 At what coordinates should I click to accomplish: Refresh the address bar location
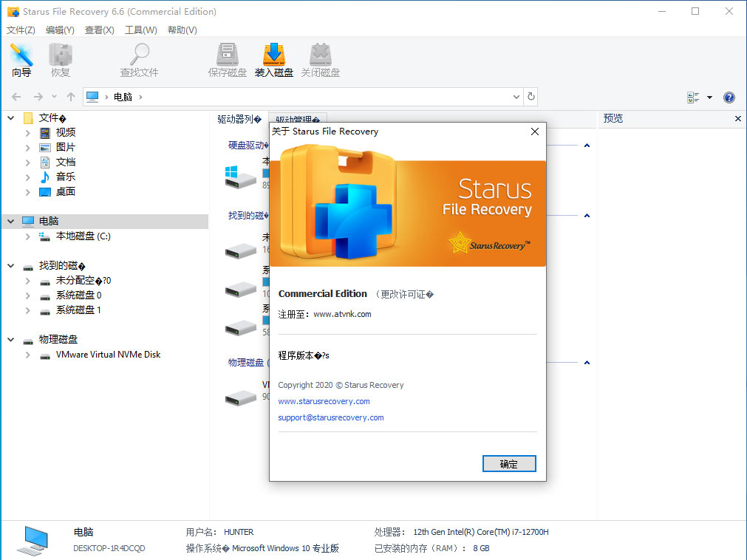[531, 97]
